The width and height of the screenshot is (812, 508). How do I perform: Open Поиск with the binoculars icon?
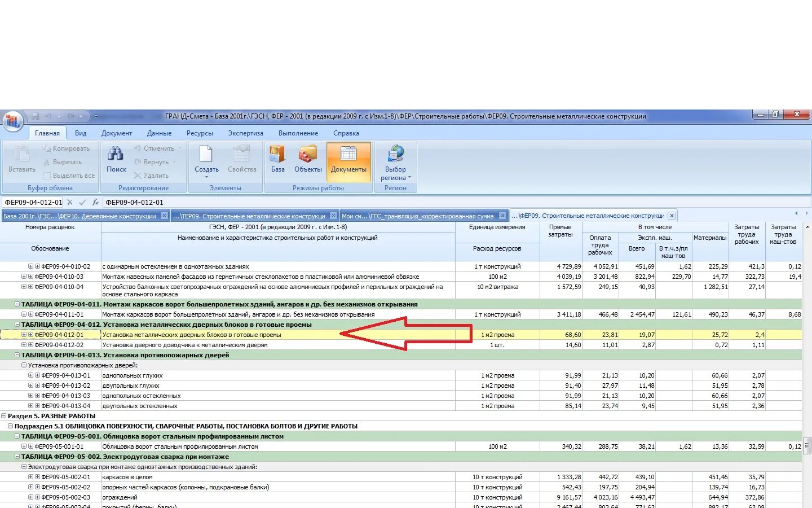click(x=116, y=159)
